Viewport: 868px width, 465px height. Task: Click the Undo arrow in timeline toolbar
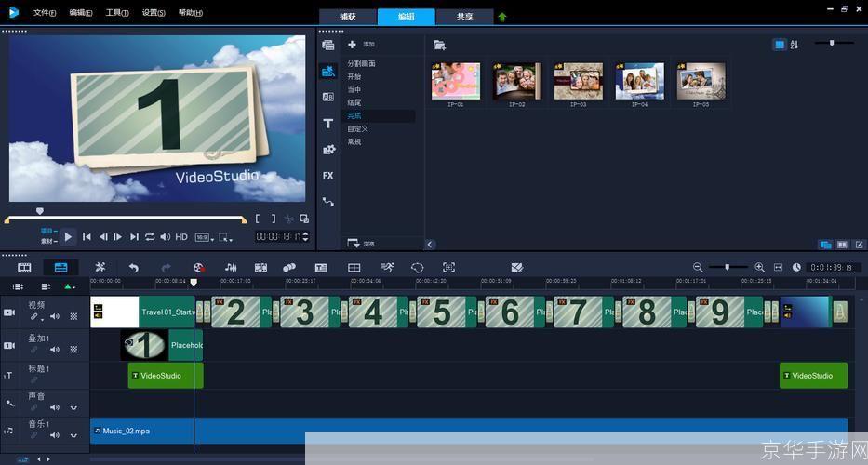tap(133, 267)
